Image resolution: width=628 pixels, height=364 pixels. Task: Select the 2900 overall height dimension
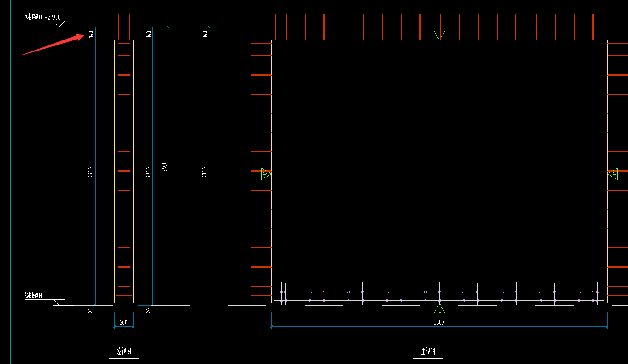coord(165,166)
